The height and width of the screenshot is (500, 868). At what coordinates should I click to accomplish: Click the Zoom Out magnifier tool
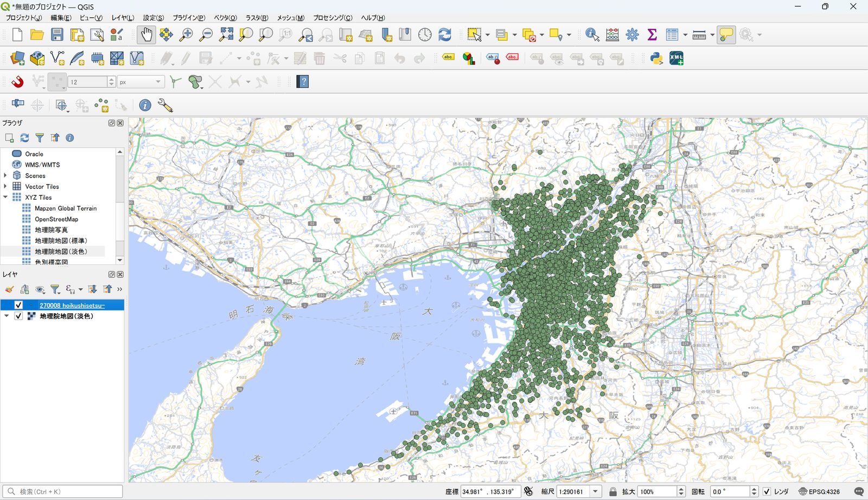[206, 35]
